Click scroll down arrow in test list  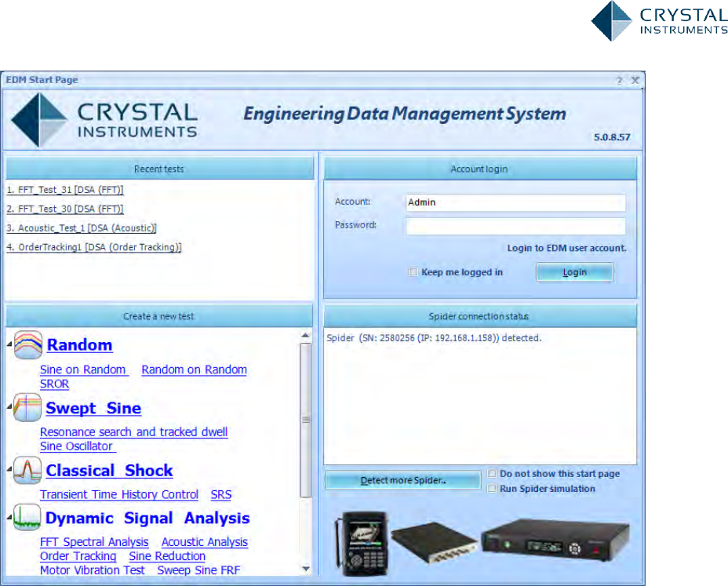(305, 569)
